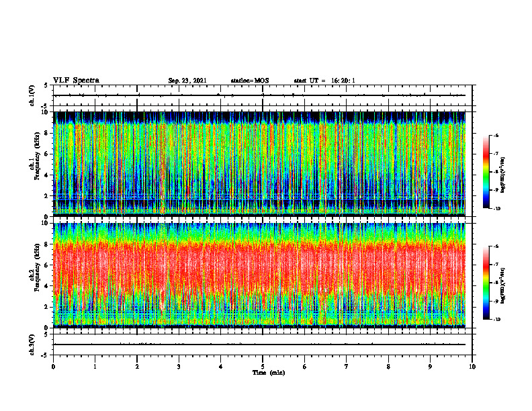Screen dimensions: 532x411
Task: Click the "5" voltage tick beside ch.1(V)
Action: click(46, 85)
